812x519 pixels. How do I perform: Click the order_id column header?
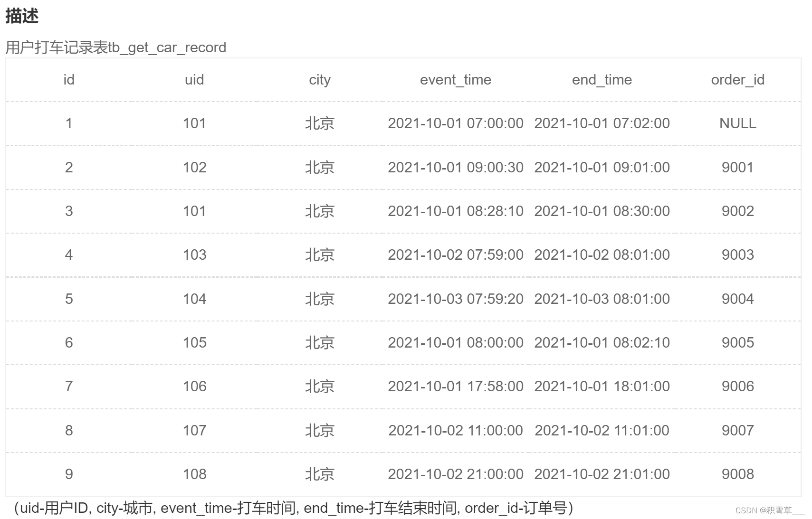[737, 80]
